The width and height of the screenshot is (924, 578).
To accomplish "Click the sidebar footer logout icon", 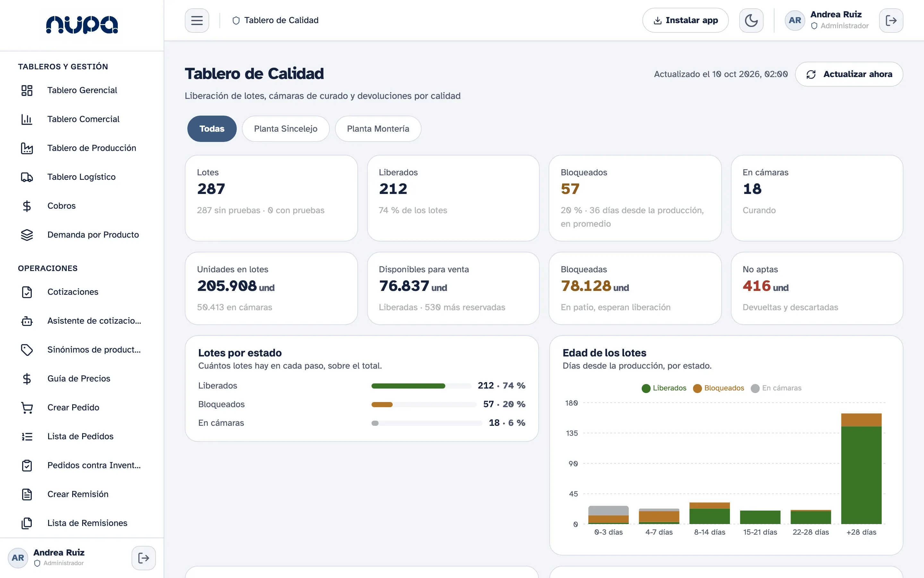I will click(x=143, y=558).
